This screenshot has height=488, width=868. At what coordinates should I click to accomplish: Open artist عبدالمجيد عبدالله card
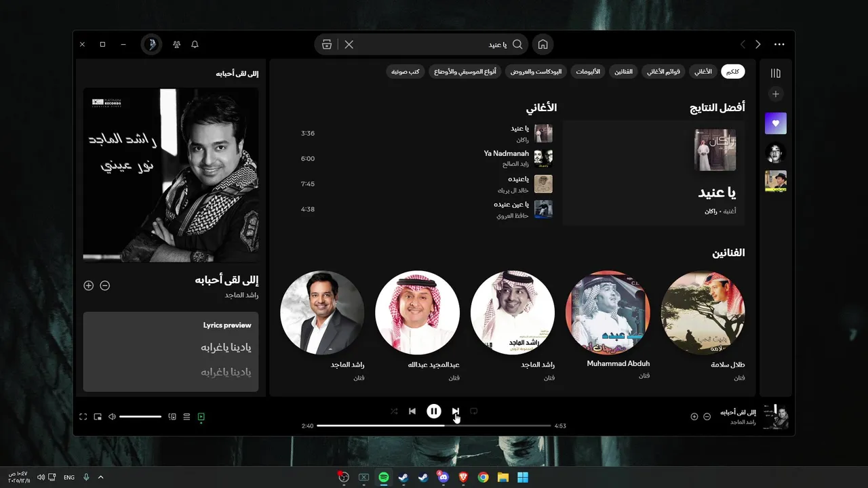pyautogui.click(x=418, y=327)
